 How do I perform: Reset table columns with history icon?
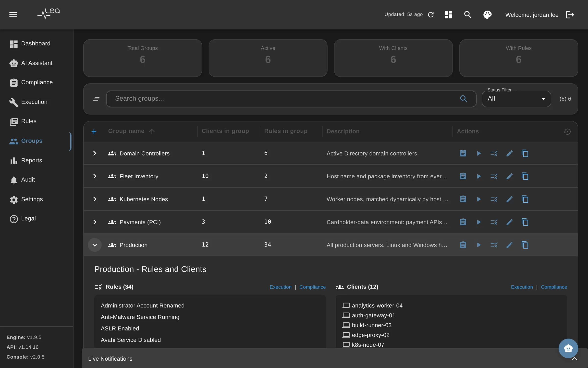[567, 131]
